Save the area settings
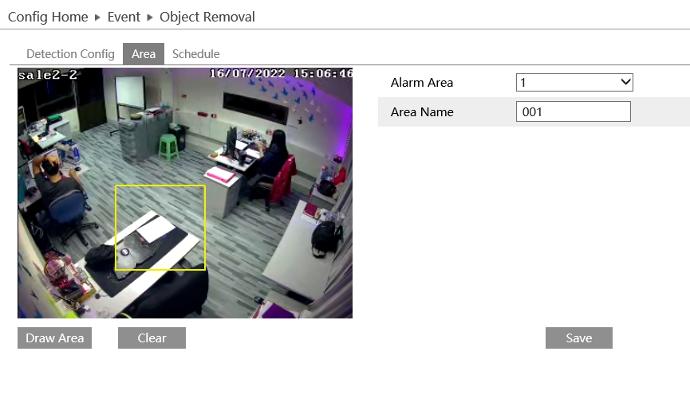The image size is (690, 406). 578,338
